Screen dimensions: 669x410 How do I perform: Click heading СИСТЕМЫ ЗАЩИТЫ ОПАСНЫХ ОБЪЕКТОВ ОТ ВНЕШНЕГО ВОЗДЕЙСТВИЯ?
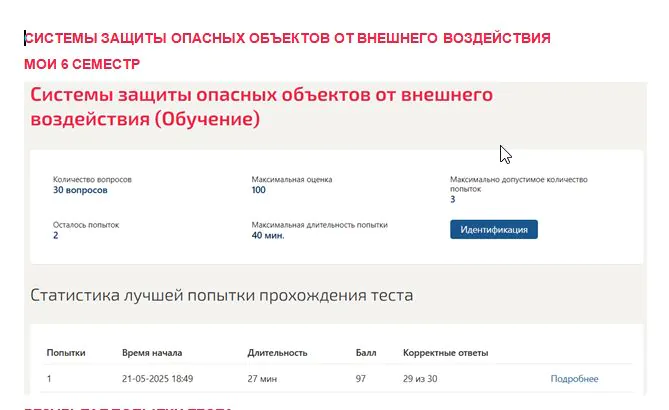(287, 38)
